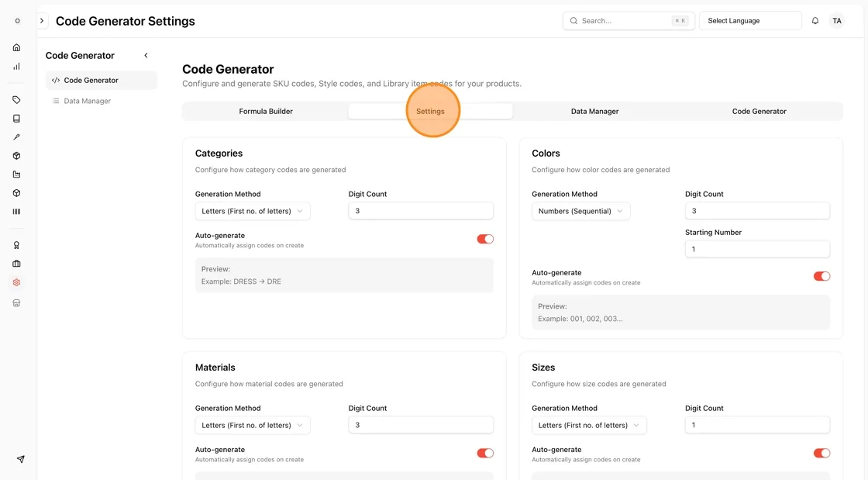Click the Search box in the header
Image resolution: width=868 pixels, height=480 pixels.
[629, 21]
